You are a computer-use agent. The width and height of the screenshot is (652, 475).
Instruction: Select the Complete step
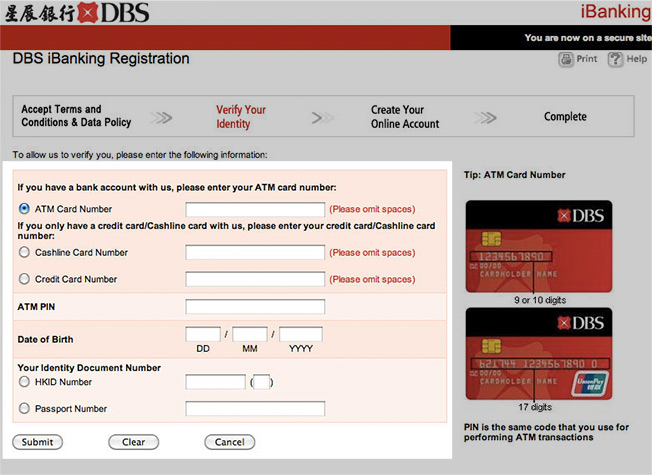pos(565,117)
